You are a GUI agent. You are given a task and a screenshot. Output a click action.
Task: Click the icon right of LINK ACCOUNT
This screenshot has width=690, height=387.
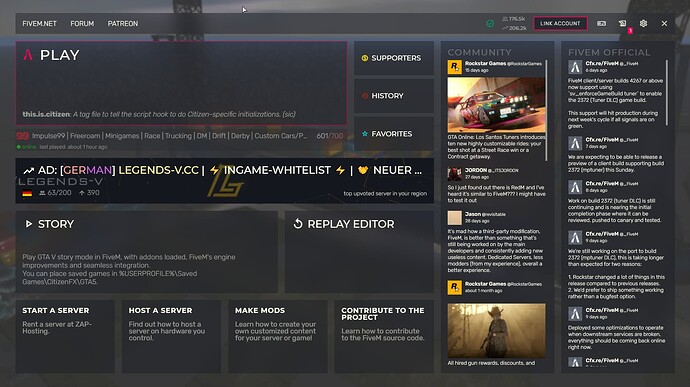coord(601,23)
